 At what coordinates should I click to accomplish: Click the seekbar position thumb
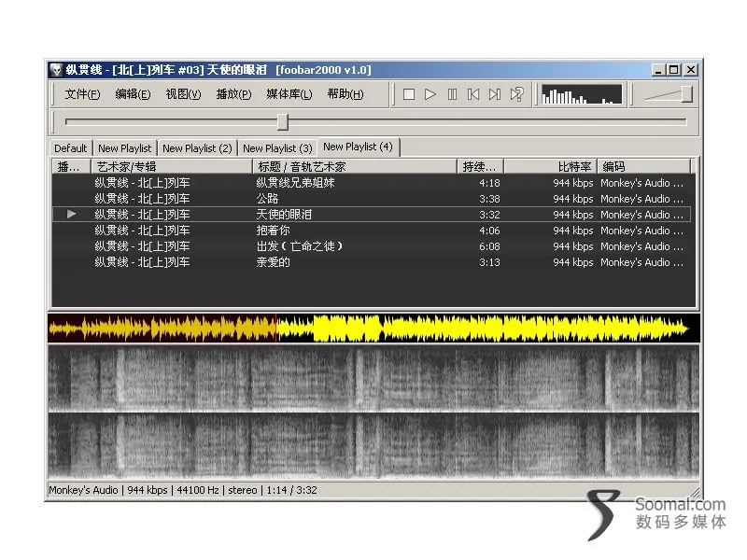pyautogui.click(x=283, y=122)
